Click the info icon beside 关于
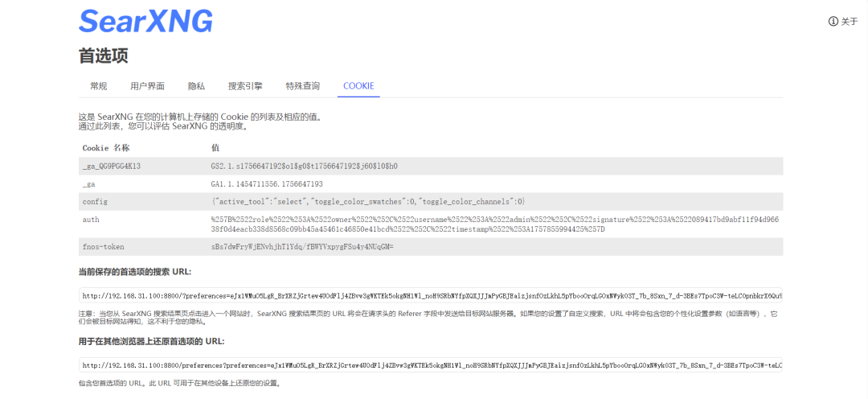 tap(833, 22)
